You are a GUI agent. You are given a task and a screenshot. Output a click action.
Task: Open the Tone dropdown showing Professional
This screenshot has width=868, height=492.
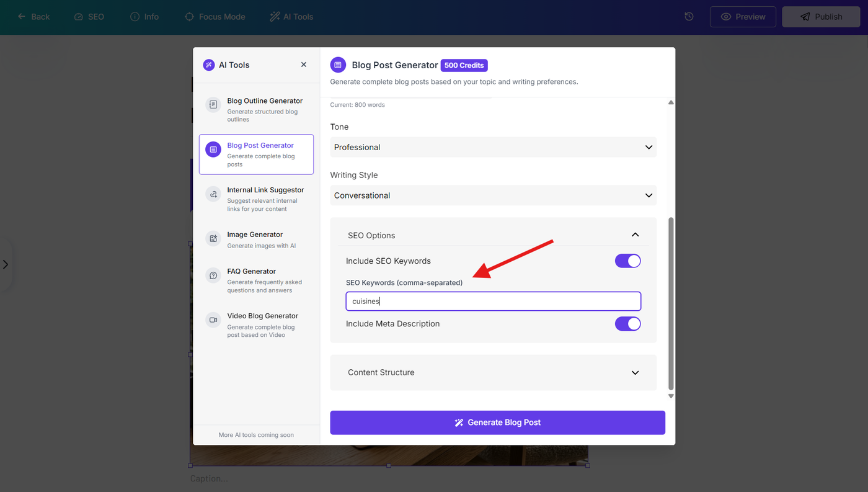pyautogui.click(x=493, y=147)
